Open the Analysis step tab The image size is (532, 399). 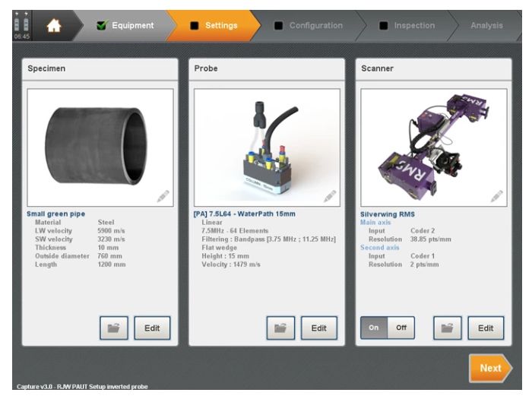pyautogui.click(x=486, y=25)
